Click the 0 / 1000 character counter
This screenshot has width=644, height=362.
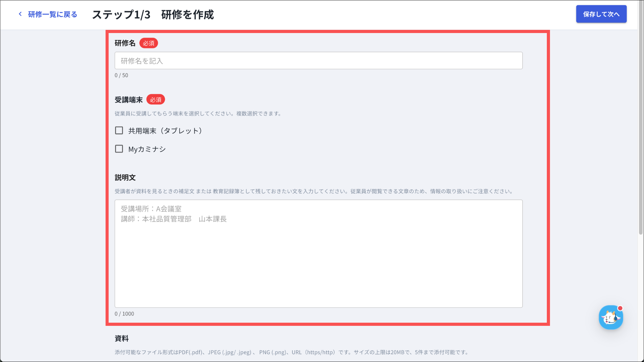tap(124, 314)
